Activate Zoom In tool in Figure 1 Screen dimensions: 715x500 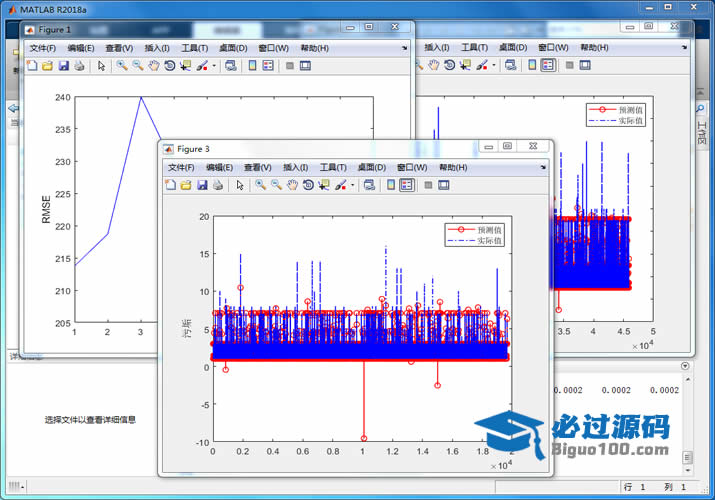pyautogui.click(x=121, y=66)
